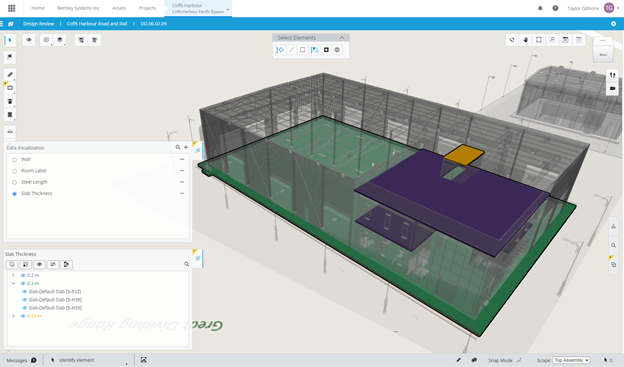The image size is (624, 367).
Task: Hide Slab-Default Slab [5-H38] via eye icon
Action: [x=24, y=300]
